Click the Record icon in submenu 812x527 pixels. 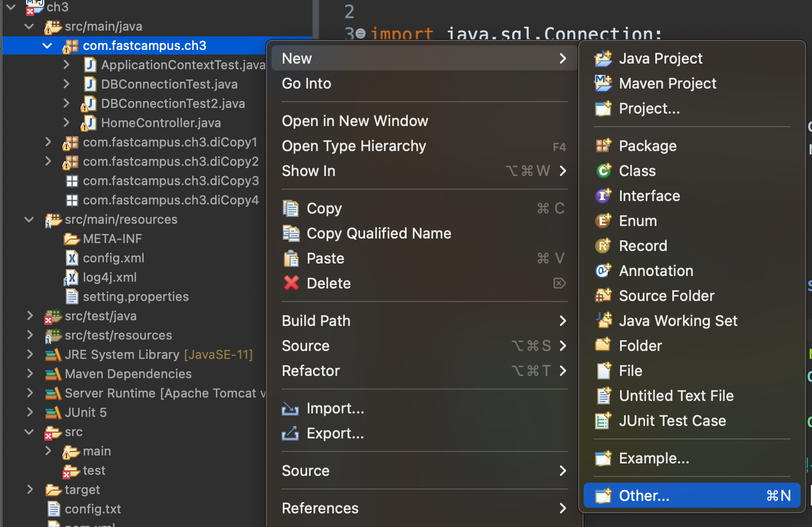[603, 246]
